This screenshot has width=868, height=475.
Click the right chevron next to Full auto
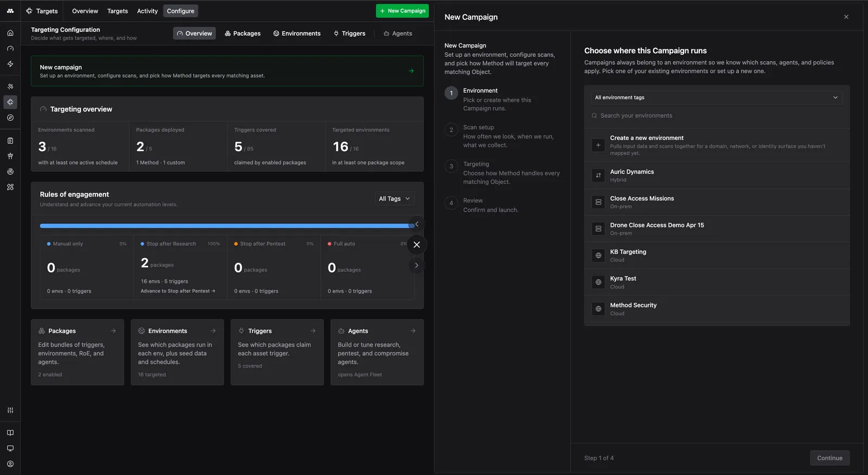point(417,265)
